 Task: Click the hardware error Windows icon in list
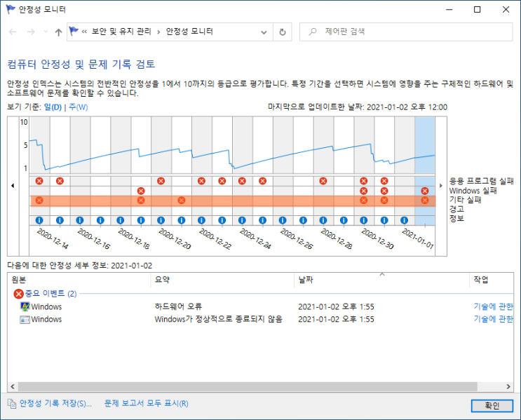[x=25, y=306]
